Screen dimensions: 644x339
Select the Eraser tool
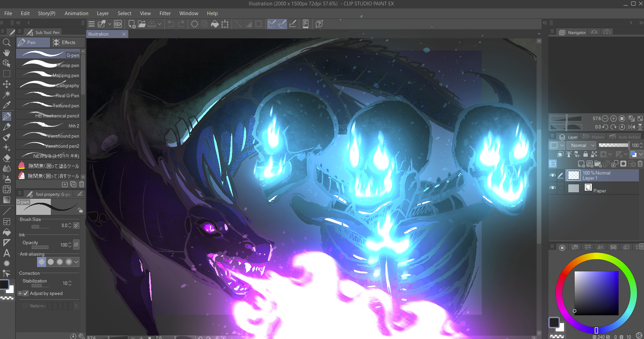pos(6,158)
